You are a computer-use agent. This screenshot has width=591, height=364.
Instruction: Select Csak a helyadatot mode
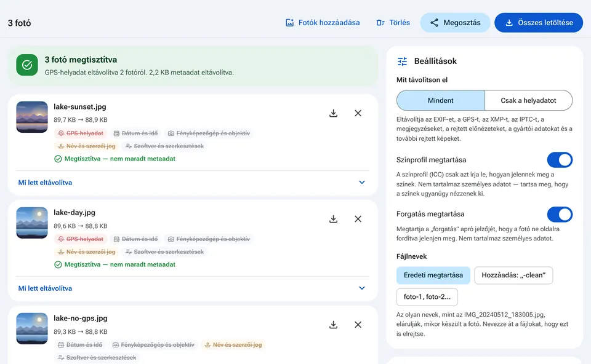click(528, 100)
